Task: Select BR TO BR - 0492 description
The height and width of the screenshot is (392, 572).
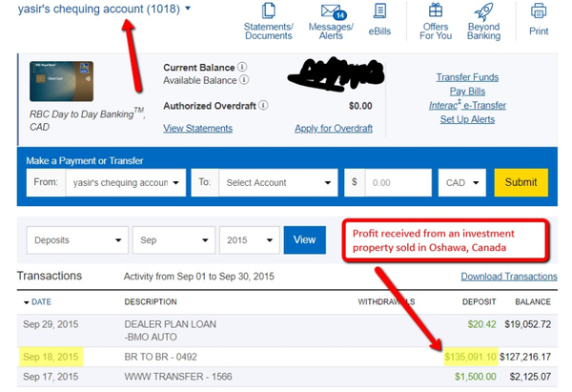Action: [x=160, y=357]
